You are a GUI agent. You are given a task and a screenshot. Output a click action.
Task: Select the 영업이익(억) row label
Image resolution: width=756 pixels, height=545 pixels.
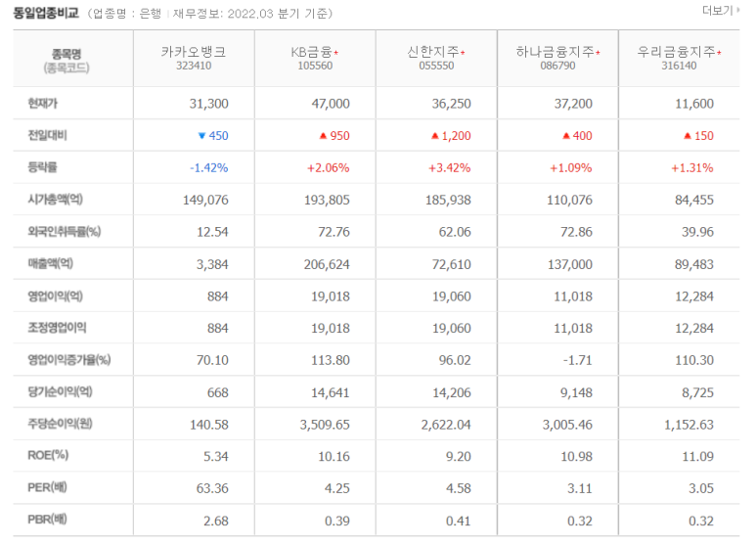[x=56, y=295]
